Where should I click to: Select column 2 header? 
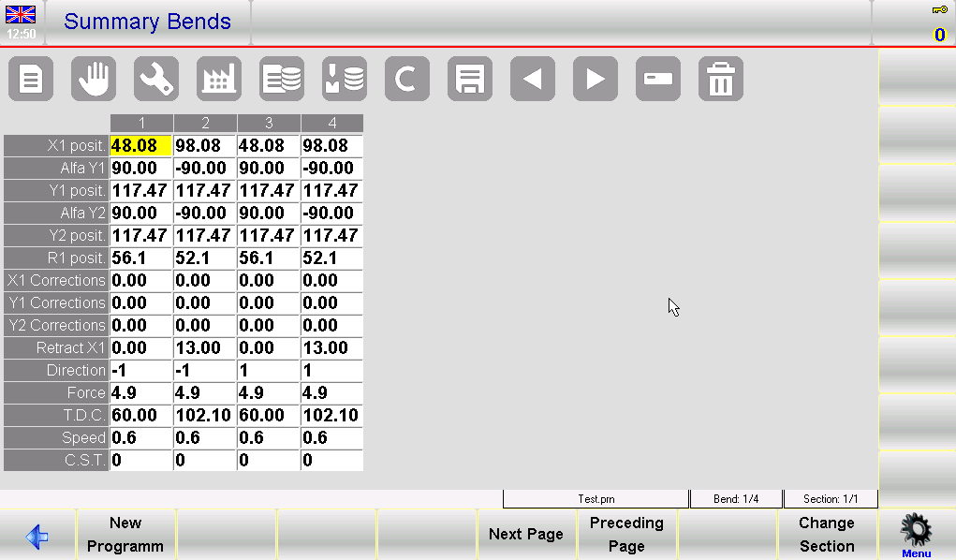205,124
